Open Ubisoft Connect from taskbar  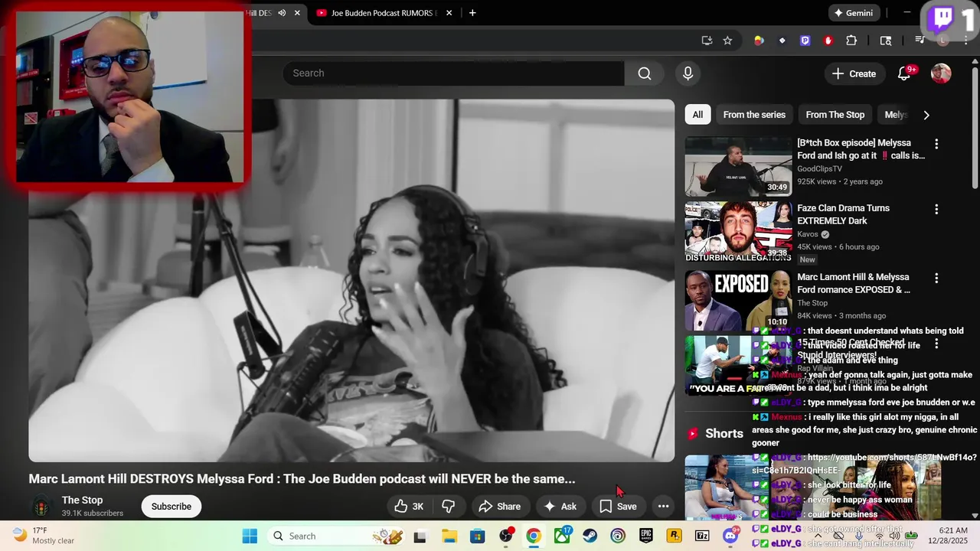(x=618, y=536)
